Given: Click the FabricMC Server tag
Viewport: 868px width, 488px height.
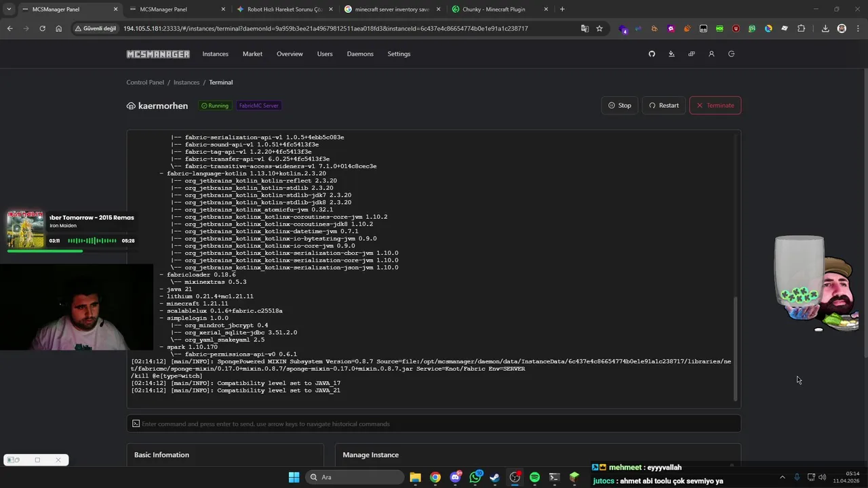Looking at the screenshot, I should [x=258, y=106].
